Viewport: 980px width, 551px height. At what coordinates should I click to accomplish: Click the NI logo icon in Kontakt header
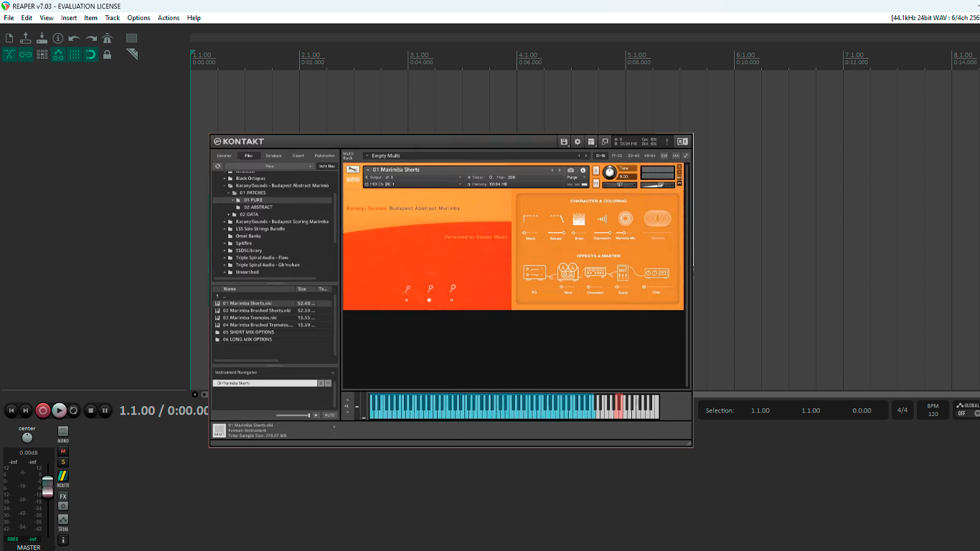coord(682,141)
